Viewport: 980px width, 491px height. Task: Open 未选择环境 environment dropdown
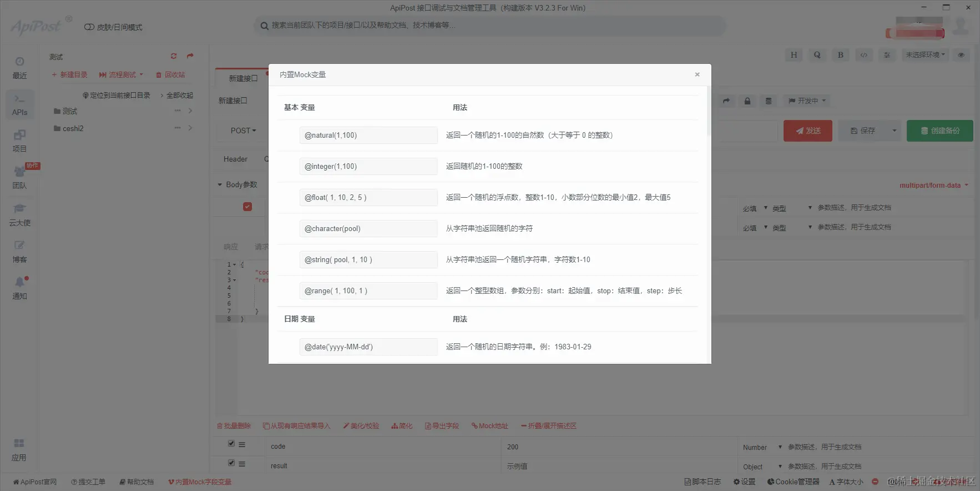(926, 55)
